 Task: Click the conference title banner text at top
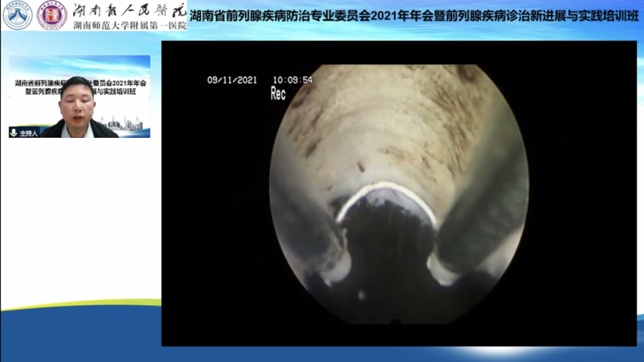coord(414,16)
